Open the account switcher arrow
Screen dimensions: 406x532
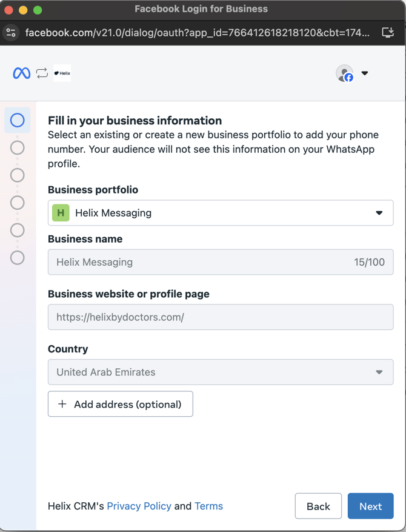365,73
